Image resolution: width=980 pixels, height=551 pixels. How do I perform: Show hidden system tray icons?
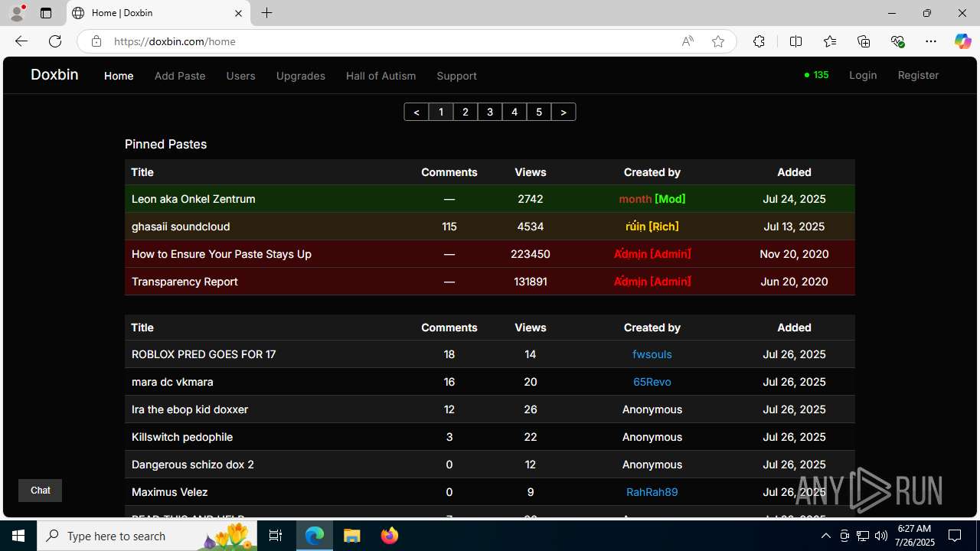click(825, 536)
